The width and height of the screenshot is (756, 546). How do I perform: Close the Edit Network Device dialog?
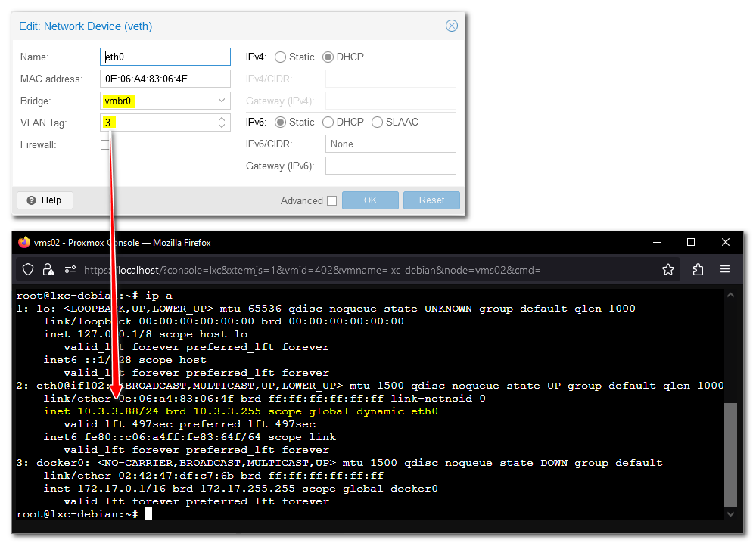click(x=451, y=26)
